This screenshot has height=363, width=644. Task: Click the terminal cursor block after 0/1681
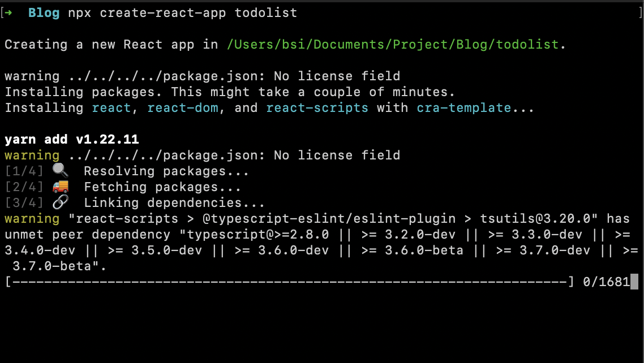[634, 282]
